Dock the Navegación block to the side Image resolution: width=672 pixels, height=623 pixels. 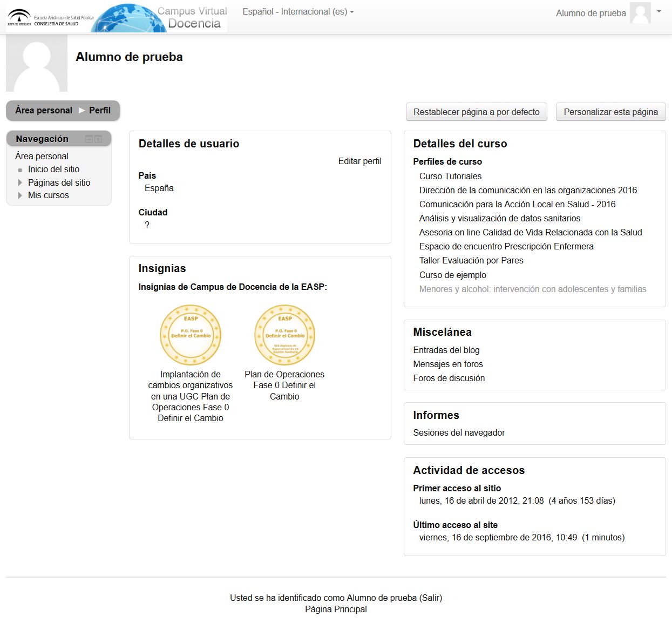[98, 139]
